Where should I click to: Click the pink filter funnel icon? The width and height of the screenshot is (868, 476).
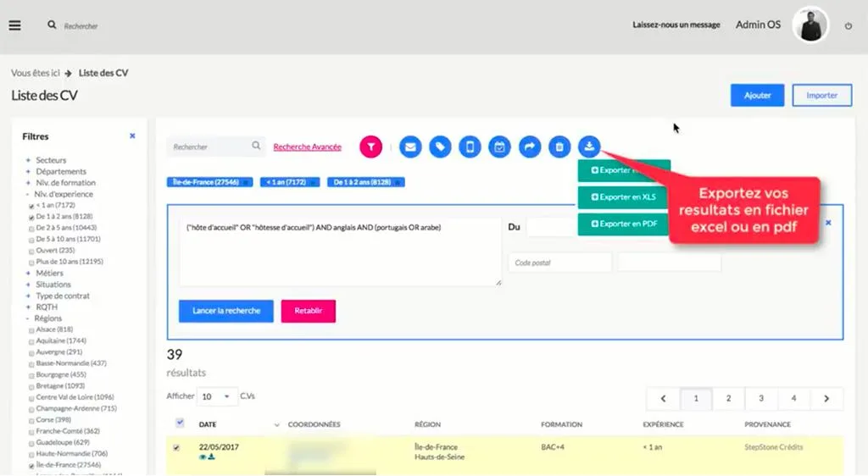coord(371,147)
